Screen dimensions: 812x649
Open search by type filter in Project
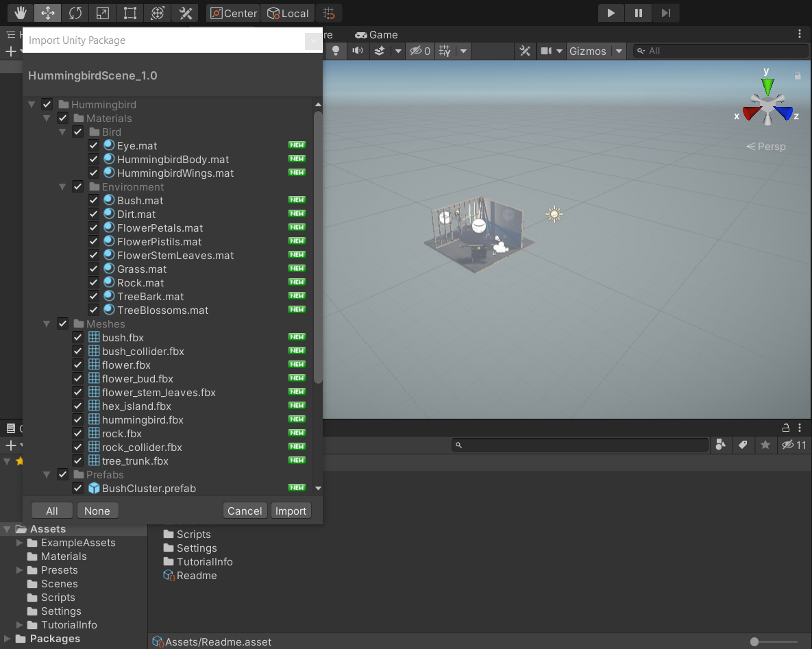pos(720,444)
